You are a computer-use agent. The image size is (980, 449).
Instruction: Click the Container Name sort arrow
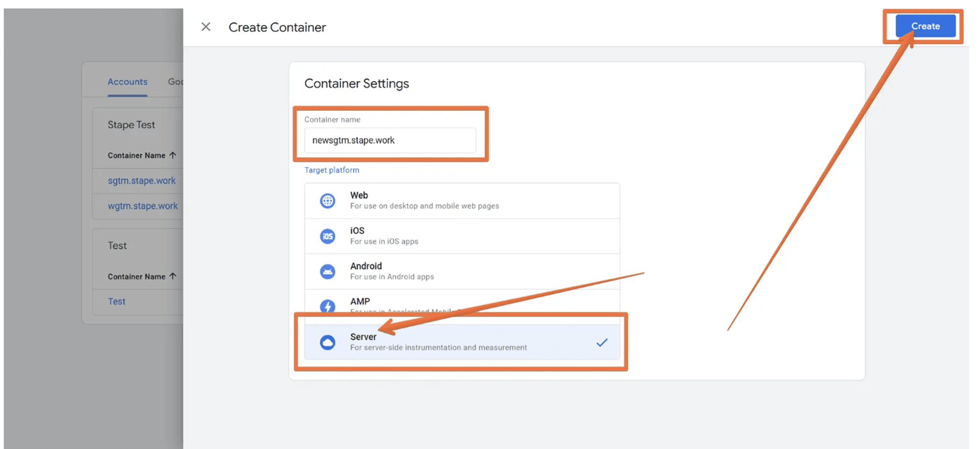pyautogui.click(x=174, y=155)
